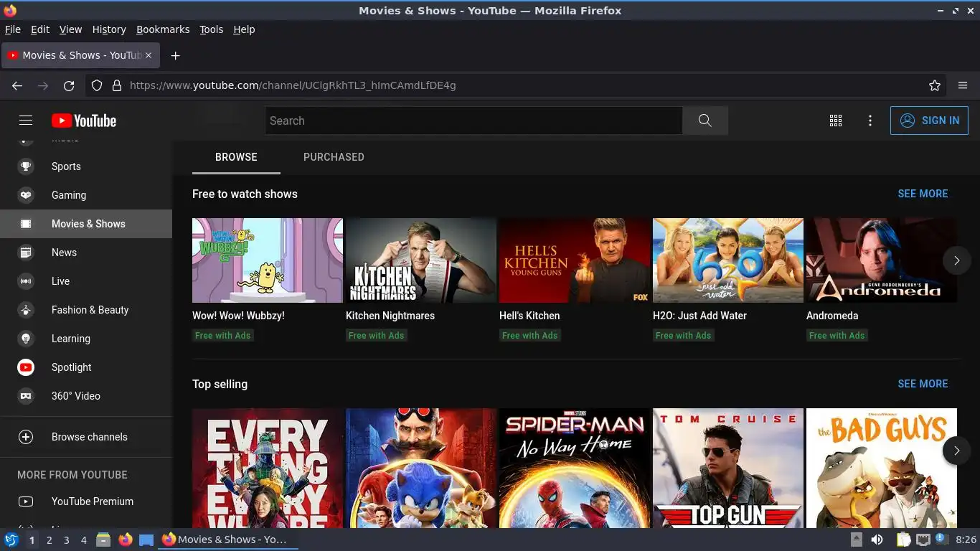Screen dimensions: 980x551
Task: Open H2O: Just Add Water title link
Action: (x=699, y=316)
